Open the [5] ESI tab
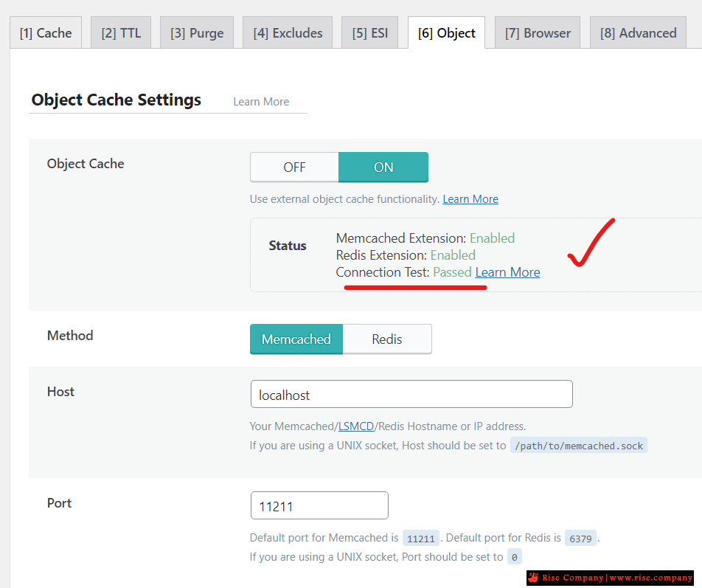 (370, 32)
